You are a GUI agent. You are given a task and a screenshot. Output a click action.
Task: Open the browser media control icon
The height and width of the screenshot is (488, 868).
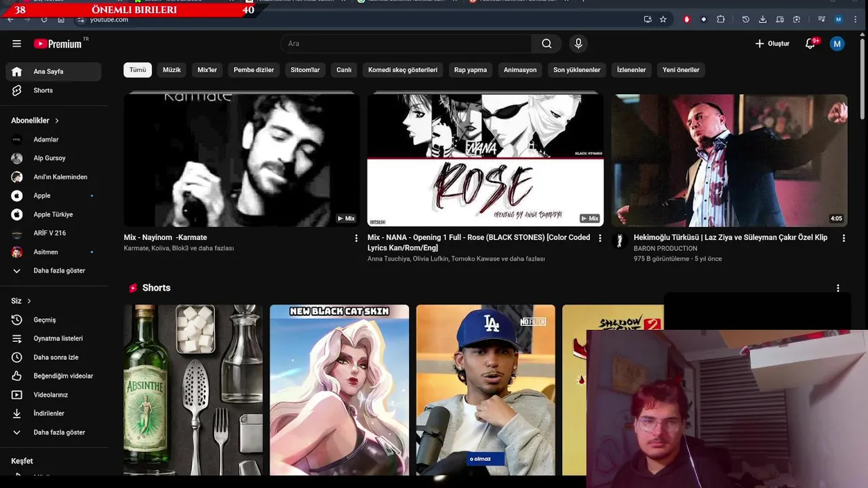(x=822, y=20)
